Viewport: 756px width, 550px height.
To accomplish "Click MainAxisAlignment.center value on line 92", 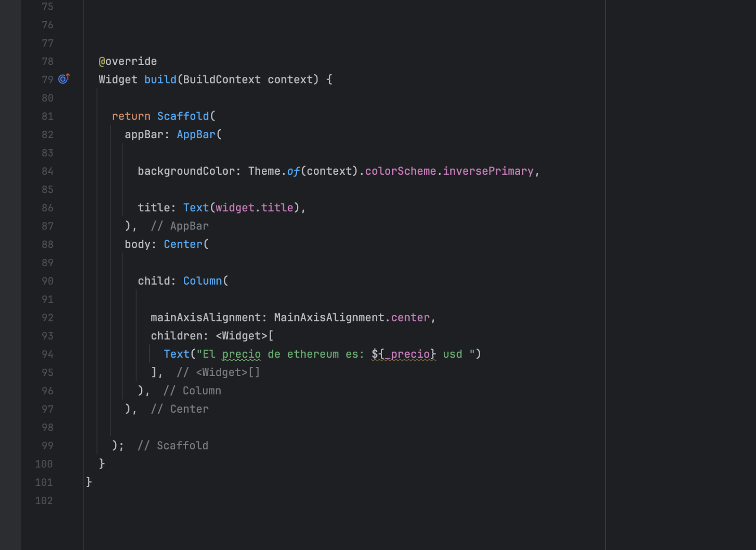I will (352, 317).
